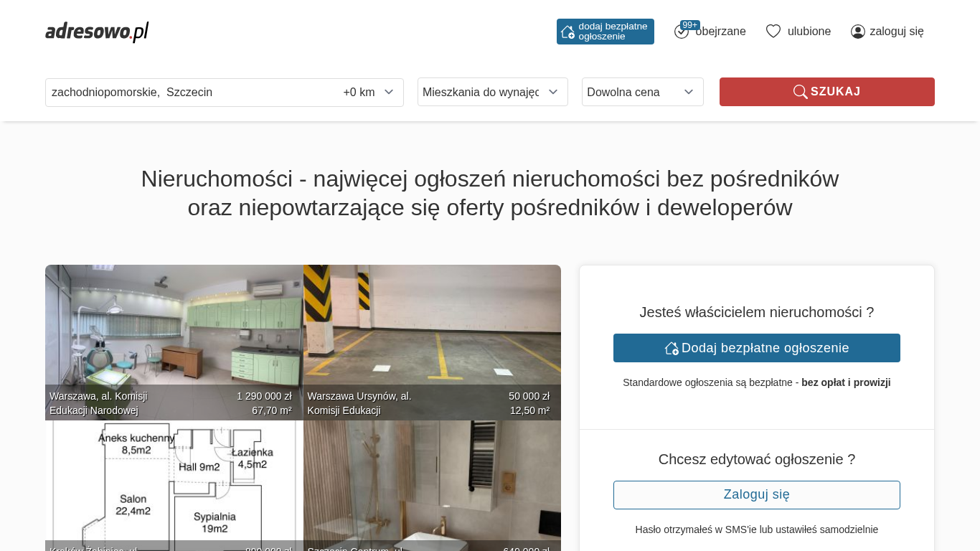980x551 pixels.
Task: Click the magnifier icon in search button
Action: [800, 92]
